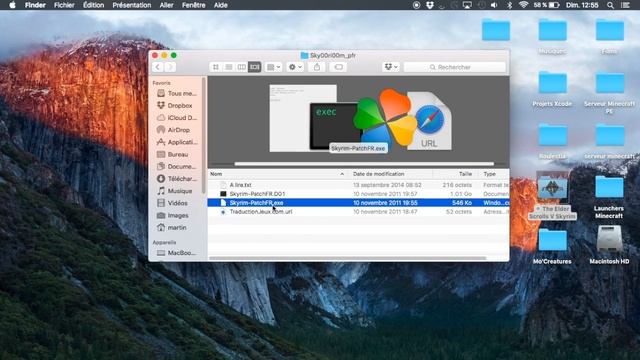Open the gear action menu

click(295, 67)
